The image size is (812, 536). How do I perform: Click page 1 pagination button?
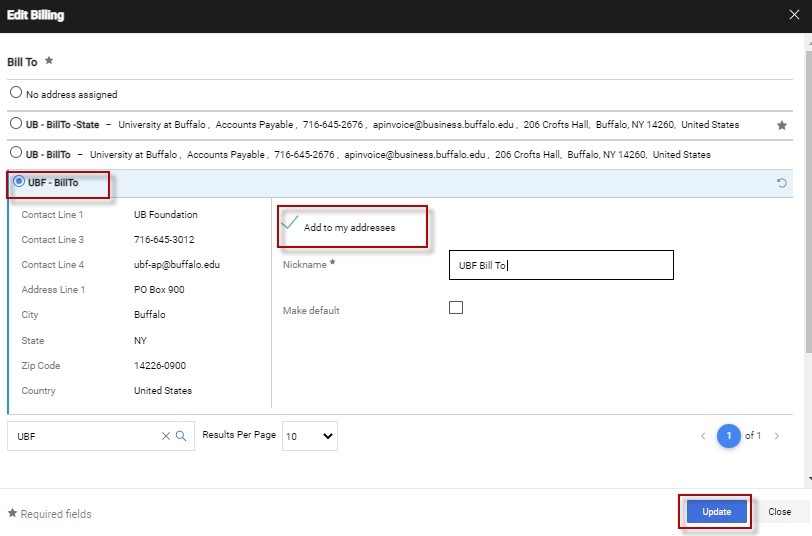pos(729,436)
